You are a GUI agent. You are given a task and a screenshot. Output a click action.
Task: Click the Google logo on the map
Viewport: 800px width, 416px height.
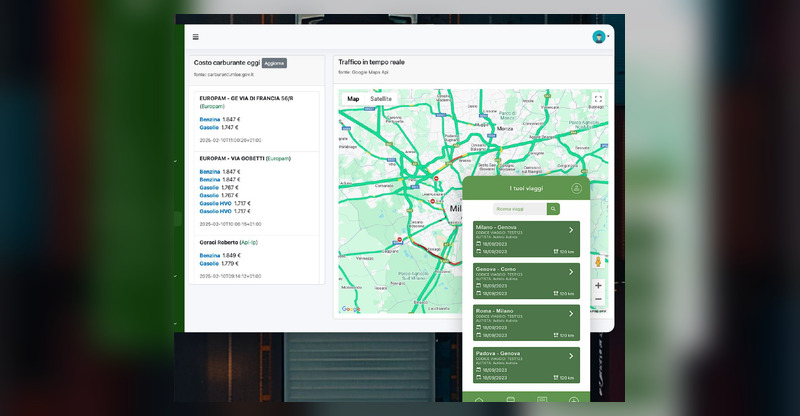(351, 309)
